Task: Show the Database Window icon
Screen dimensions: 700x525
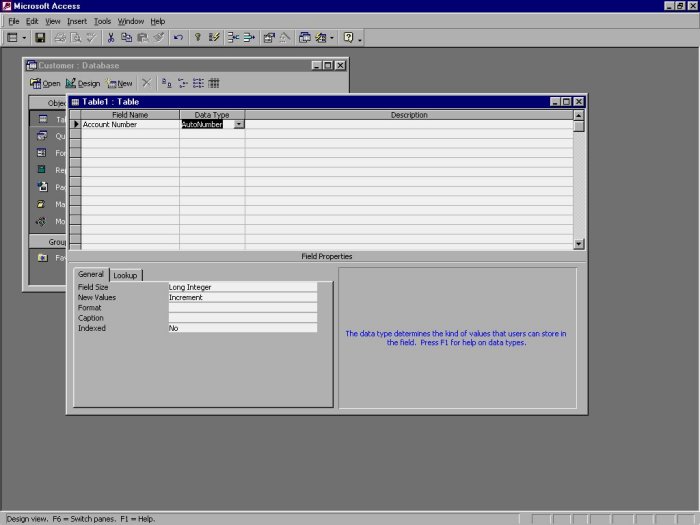Action: point(304,37)
